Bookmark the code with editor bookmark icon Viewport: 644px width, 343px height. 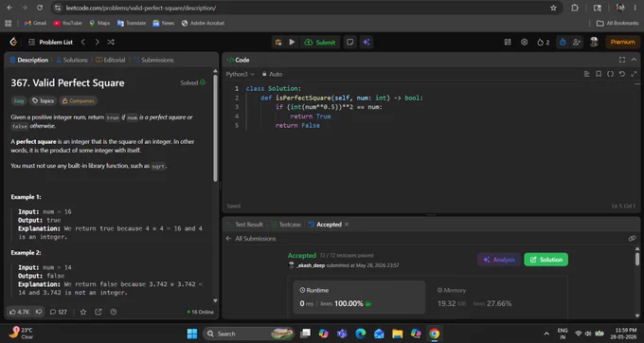click(599, 74)
